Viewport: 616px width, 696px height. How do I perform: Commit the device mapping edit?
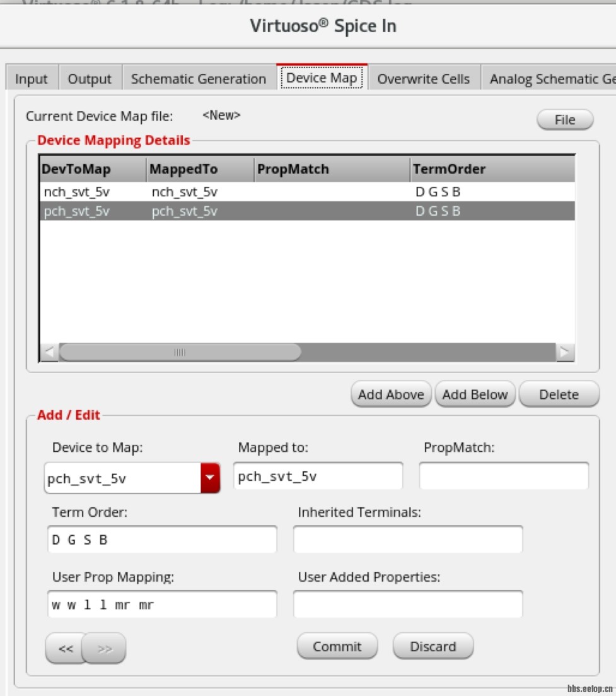point(337,646)
